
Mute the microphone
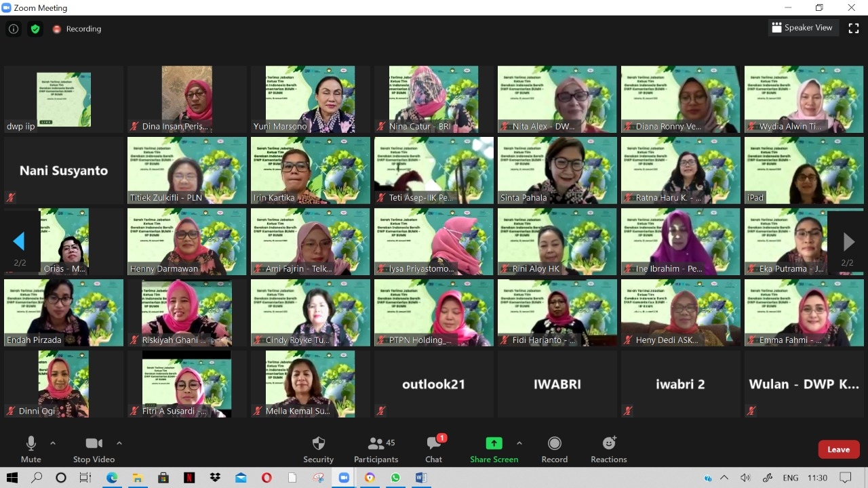tap(31, 449)
